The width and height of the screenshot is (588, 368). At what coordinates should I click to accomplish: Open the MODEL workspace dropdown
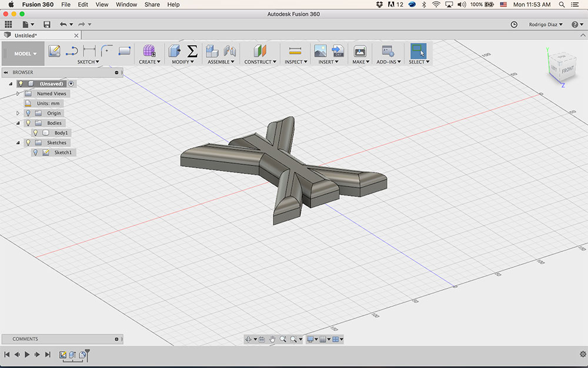(x=25, y=54)
